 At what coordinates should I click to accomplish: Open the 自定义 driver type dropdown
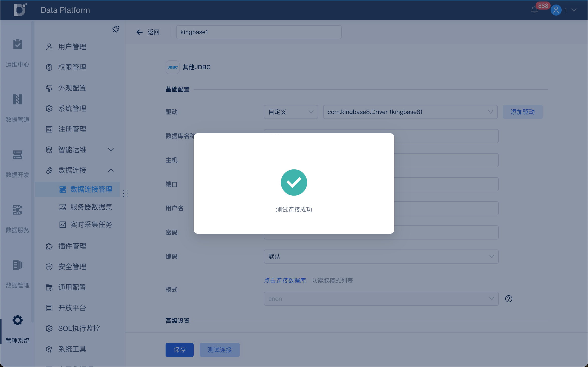coord(291,112)
